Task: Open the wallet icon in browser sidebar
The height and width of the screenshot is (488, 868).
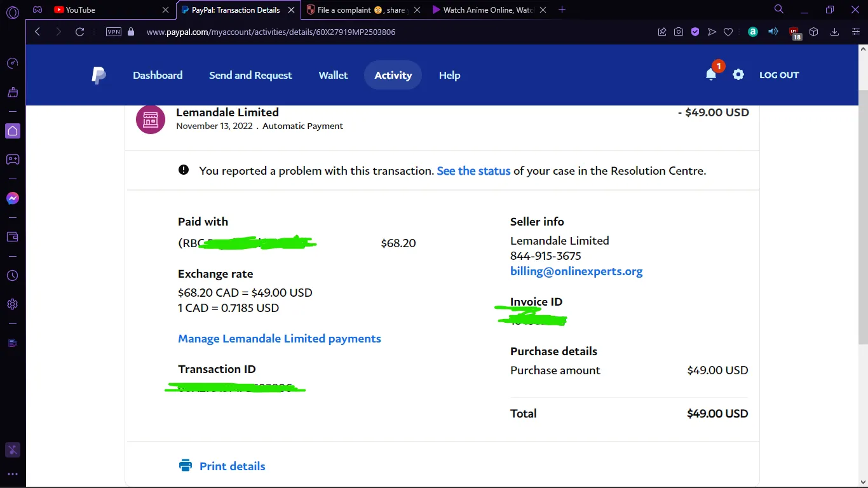Action: 13,237
